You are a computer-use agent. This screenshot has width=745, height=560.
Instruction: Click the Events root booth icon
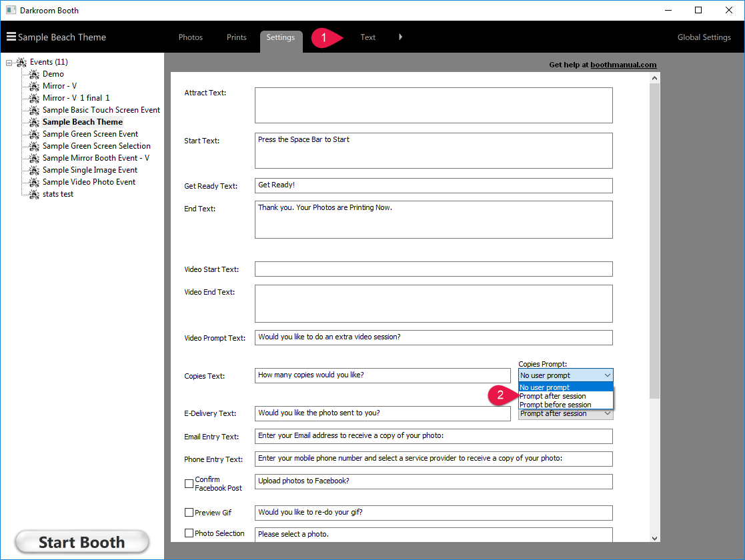23,61
